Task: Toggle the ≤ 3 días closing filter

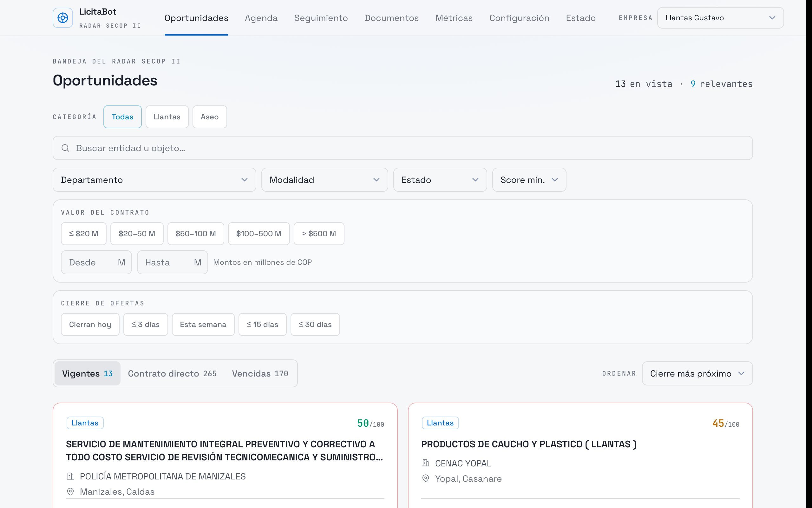Action: click(x=146, y=324)
